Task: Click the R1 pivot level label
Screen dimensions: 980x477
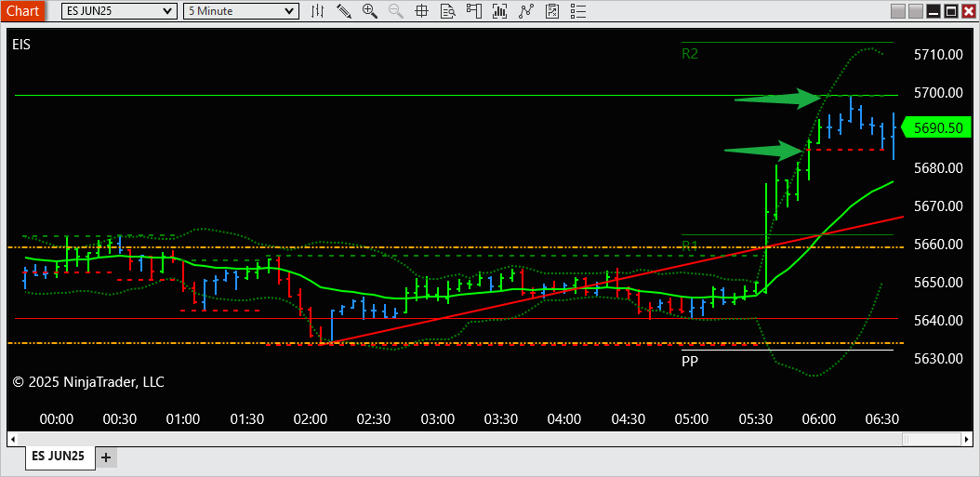Action: (690, 245)
